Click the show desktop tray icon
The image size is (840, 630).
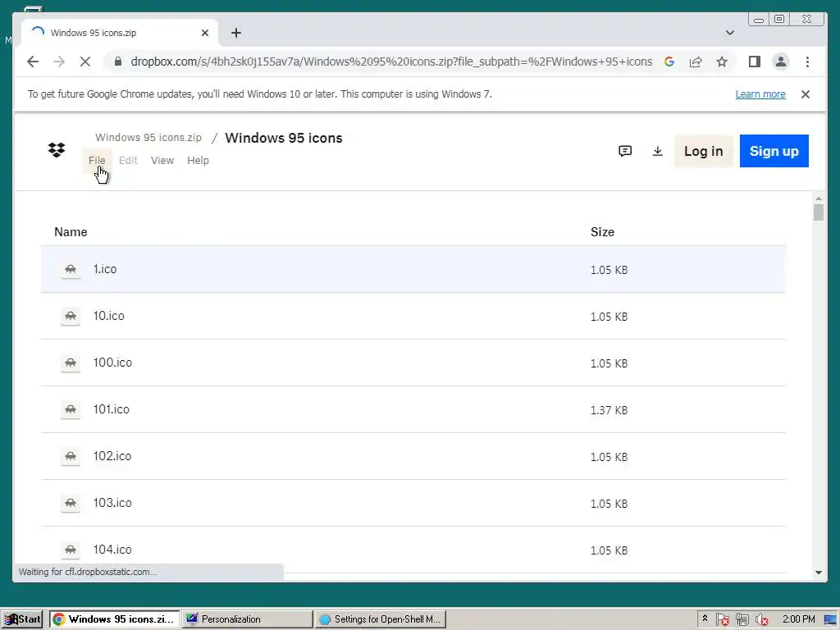(x=830, y=619)
